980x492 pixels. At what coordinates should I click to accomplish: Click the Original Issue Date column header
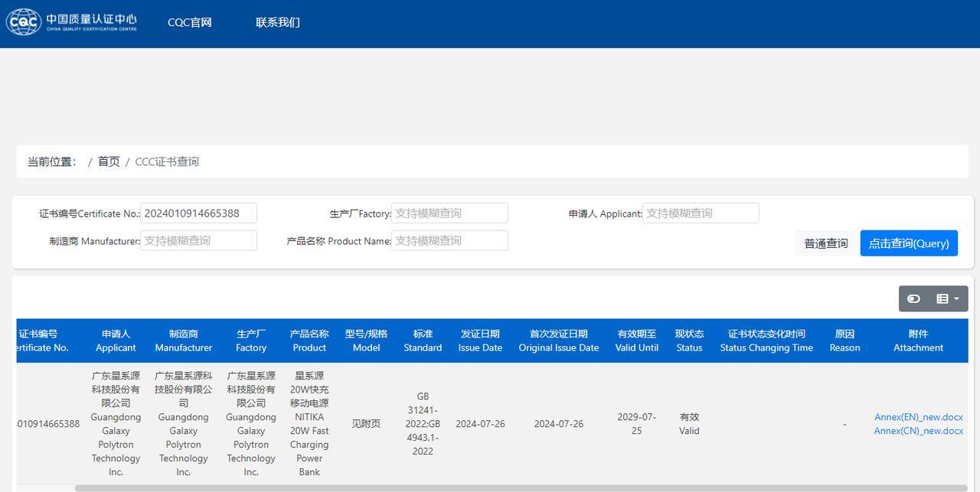pos(559,340)
